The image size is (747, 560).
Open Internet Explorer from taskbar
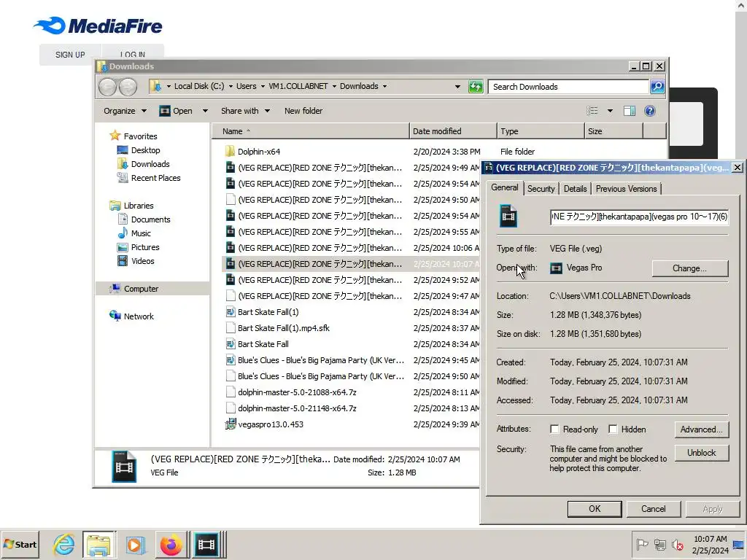pyautogui.click(x=64, y=544)
